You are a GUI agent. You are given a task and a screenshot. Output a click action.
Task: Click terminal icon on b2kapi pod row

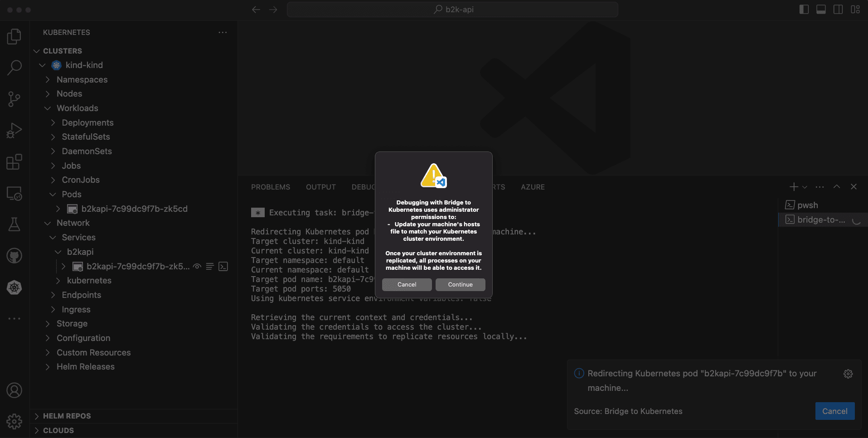223,266
